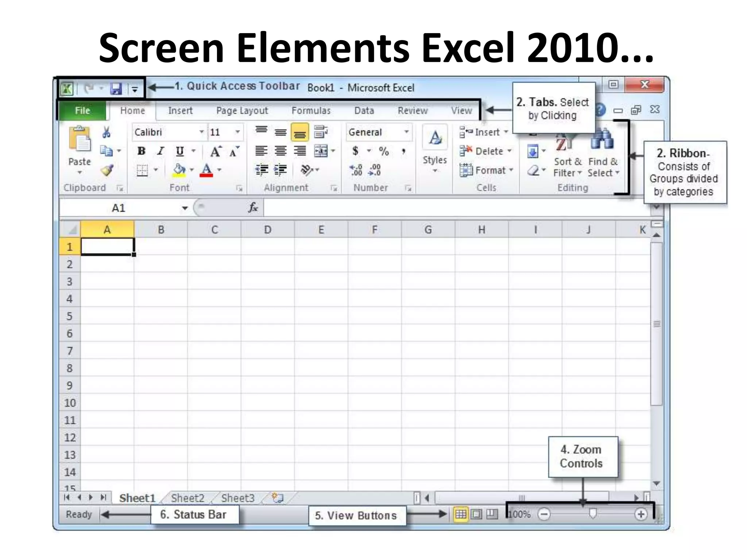Click the Paste clipboard icon
This screenshot has width=747, height=560.
[x=80, y=139]
